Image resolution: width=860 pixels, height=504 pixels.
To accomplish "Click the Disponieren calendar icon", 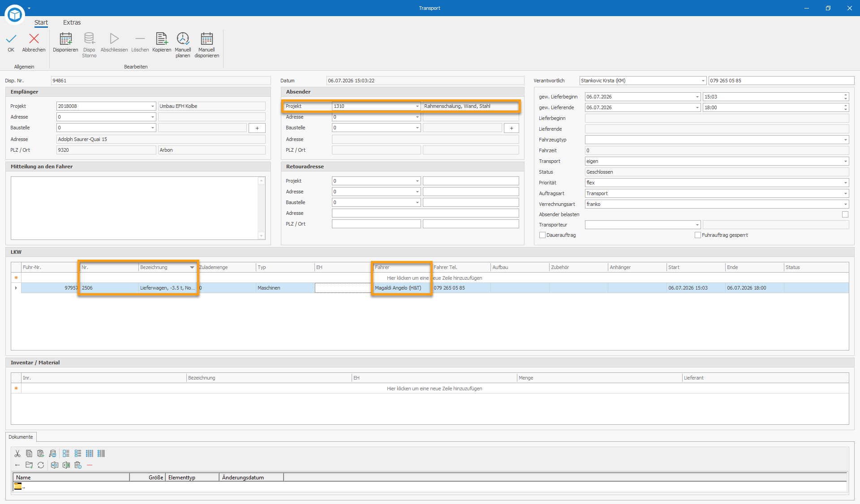I will pyautogui.click(x=66, y=39).
